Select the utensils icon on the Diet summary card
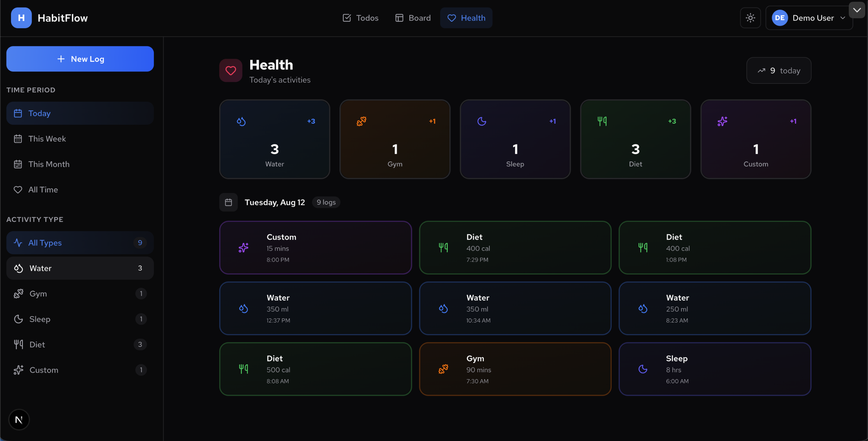The image size is (868, 441). point(602,121)
